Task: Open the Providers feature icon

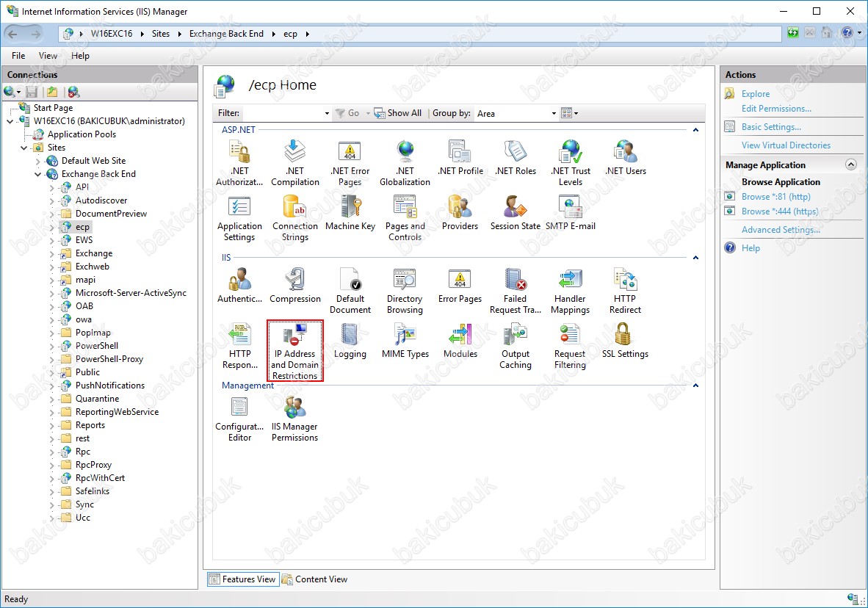Action: click(x=460, y=213)
